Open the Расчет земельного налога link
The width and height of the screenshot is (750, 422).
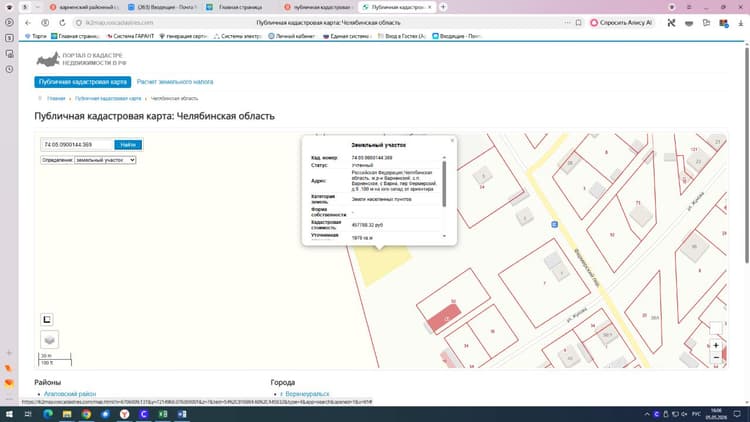pos(175,82)
